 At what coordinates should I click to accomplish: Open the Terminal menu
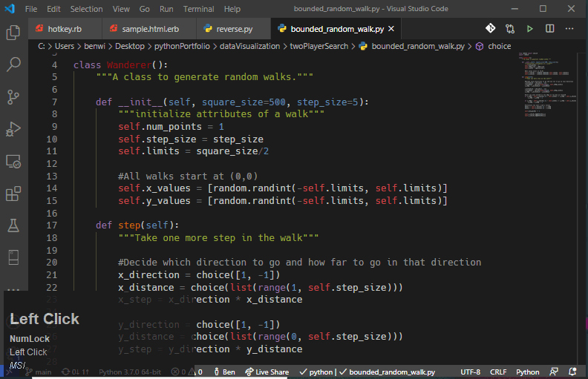pyautogui.click(x=198, y=9)
